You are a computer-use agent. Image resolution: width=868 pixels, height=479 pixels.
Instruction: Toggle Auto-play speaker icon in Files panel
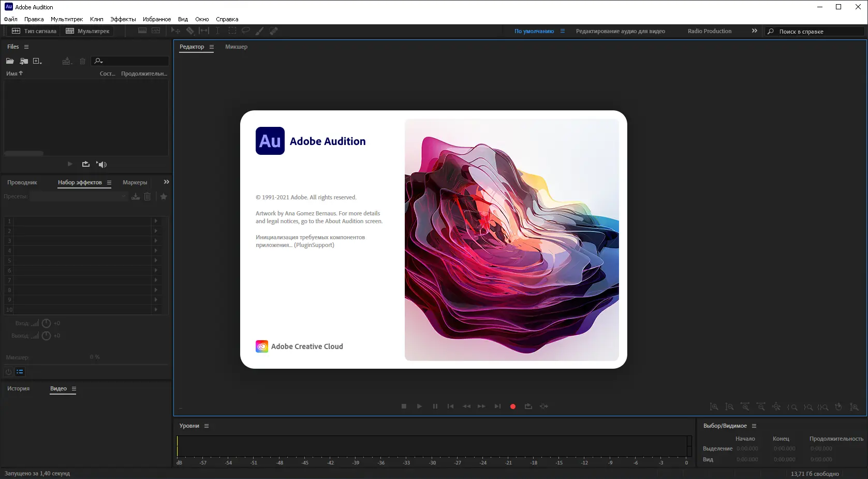tap(101, 164)
